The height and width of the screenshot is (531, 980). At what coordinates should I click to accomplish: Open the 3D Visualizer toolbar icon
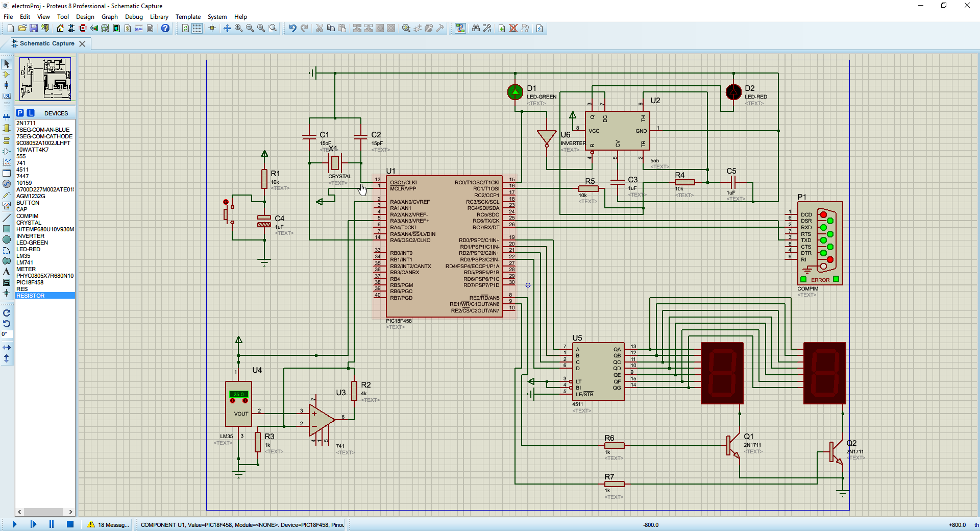94,29
